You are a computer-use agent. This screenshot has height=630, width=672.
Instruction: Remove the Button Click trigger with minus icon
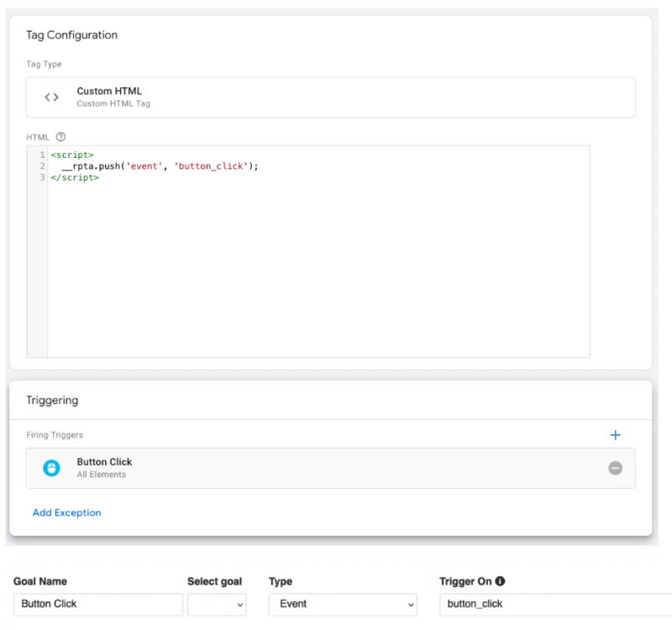click(615, 468)
